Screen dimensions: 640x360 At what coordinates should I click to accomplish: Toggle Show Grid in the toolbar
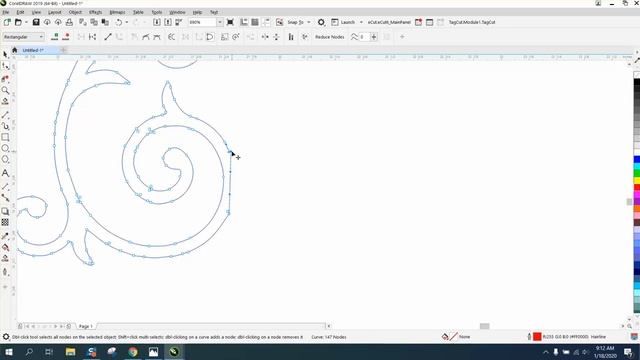tap(255, 22)
